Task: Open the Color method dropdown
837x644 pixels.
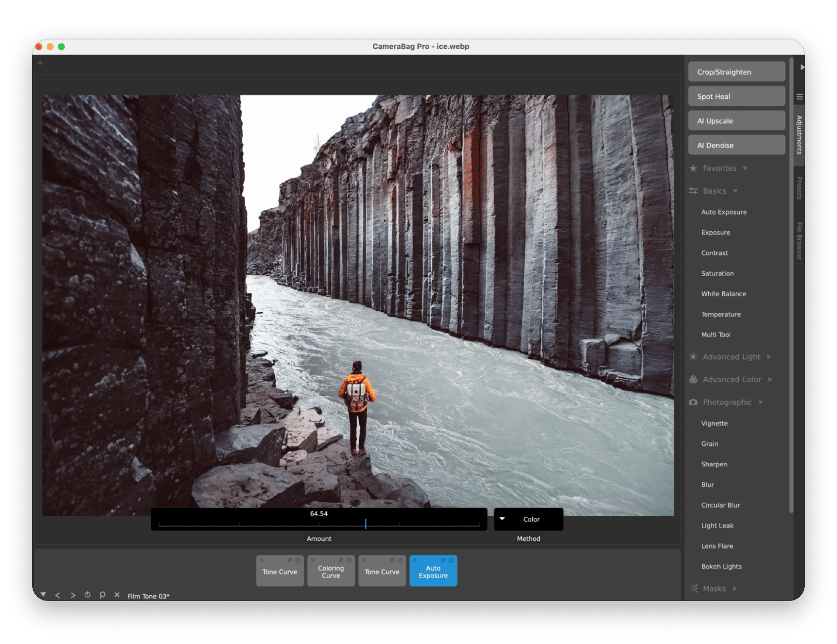Action: [x=529, y=519]
